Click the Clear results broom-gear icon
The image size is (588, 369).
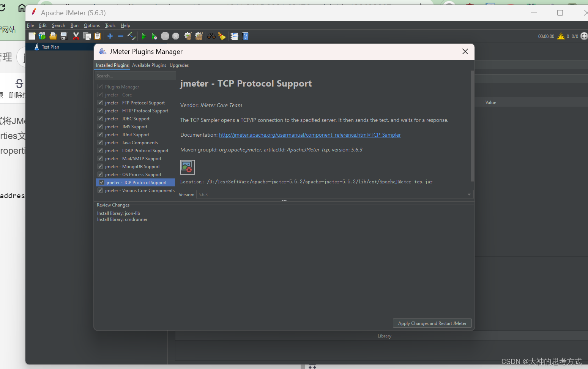coord(188,36)
